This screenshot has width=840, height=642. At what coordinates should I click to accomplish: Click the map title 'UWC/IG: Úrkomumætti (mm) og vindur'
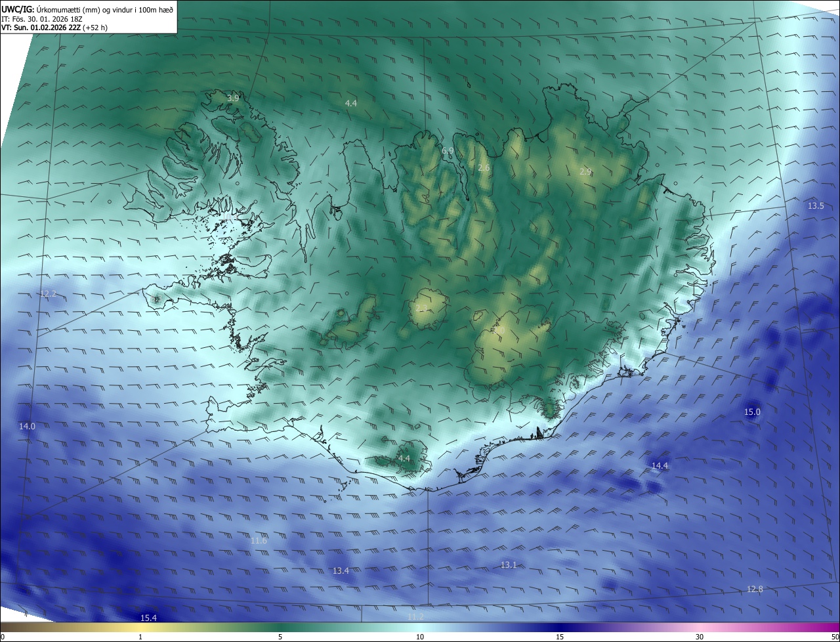87,9
